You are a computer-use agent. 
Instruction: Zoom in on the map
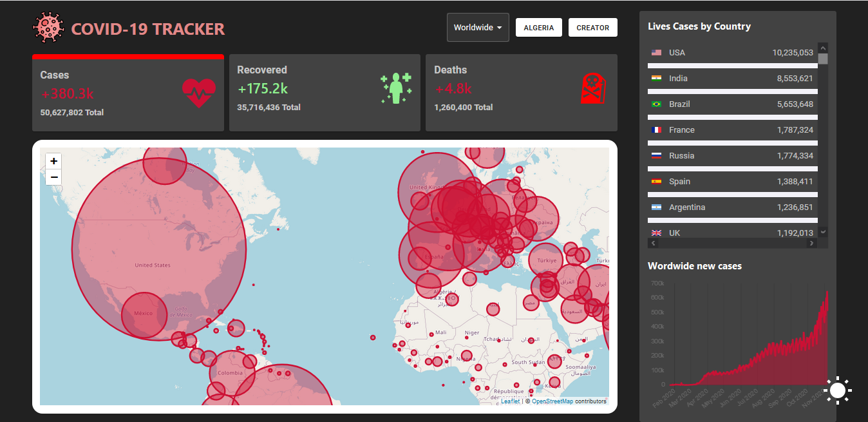click(53, 161)
